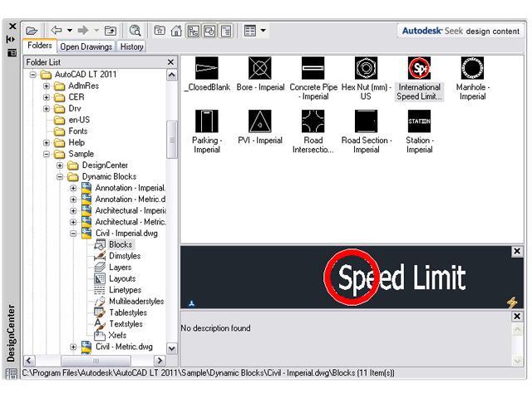Expand the Help folder node

47,142
